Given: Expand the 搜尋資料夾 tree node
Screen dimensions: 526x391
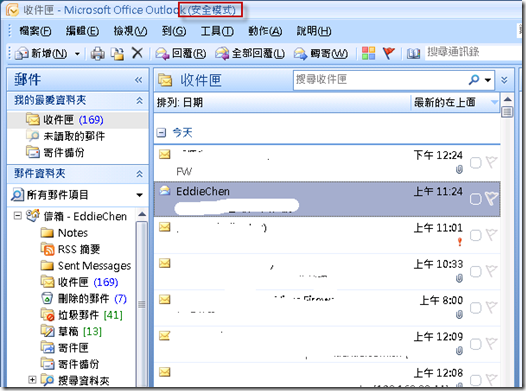Looking at the screenshot, I should tap(32, 380).
